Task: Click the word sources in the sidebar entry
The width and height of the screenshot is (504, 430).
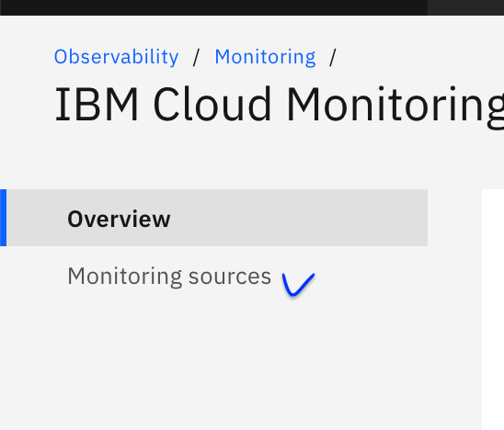Action: 230,277
